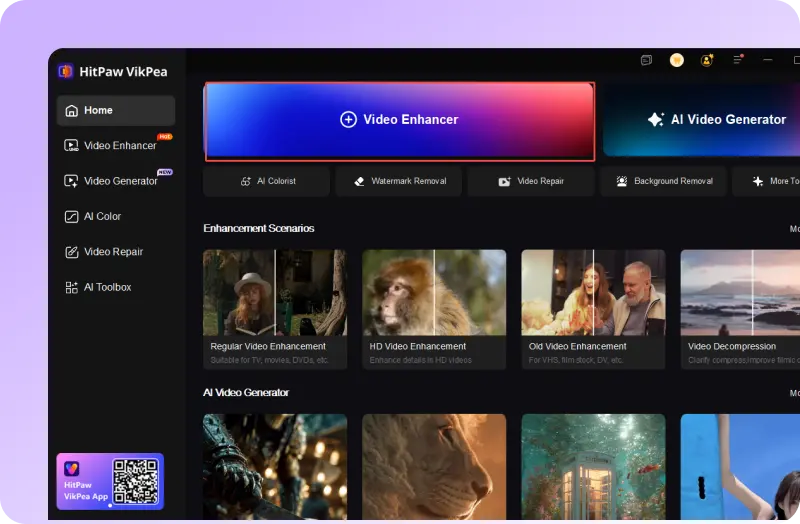
Task: Click the 'Video Decompression' label
Action: click(732, 346)
